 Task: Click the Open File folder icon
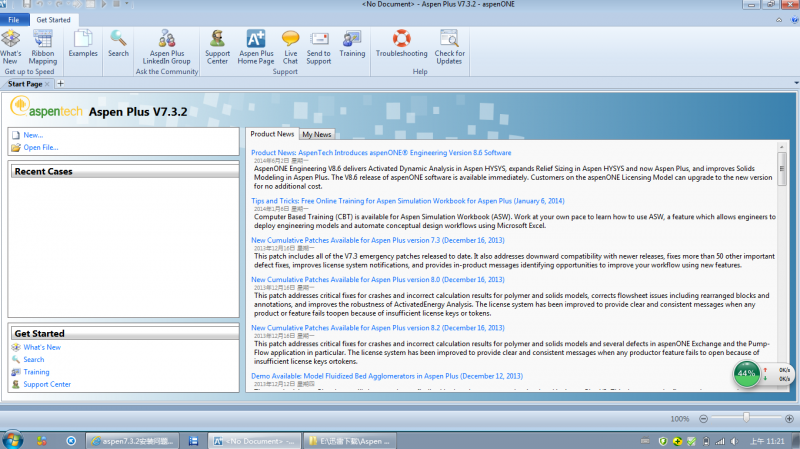16,147
